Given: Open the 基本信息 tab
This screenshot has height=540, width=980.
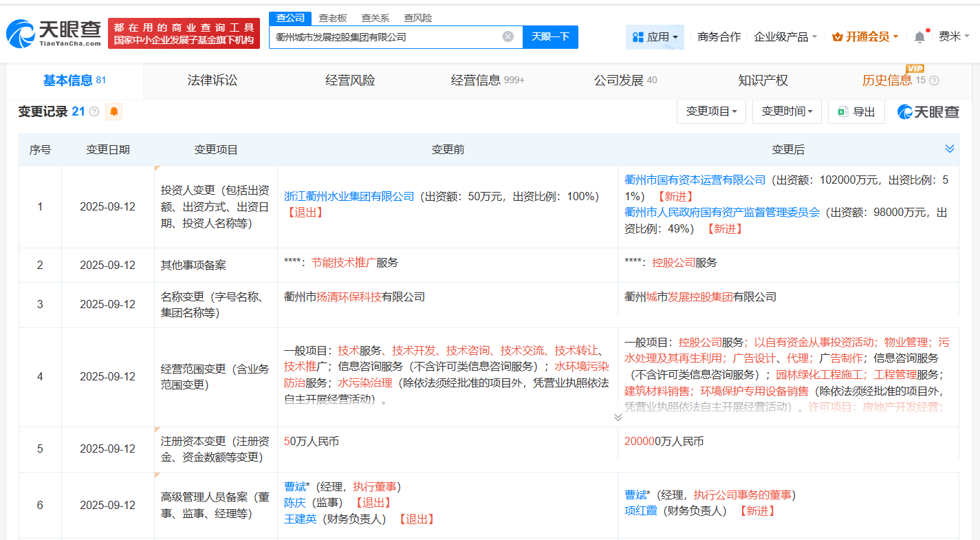Looking at the screenshot, I should (x=75, y=80).
